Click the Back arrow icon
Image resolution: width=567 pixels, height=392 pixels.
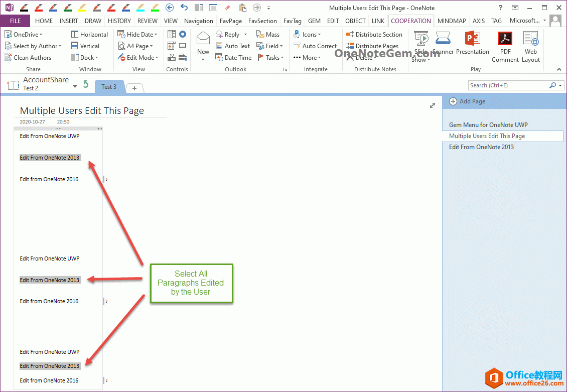[170, 7]
